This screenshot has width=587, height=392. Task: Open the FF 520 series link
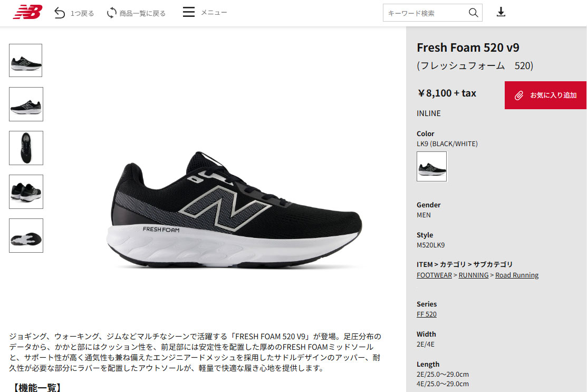pyautogui.click(x=426, y=314)
